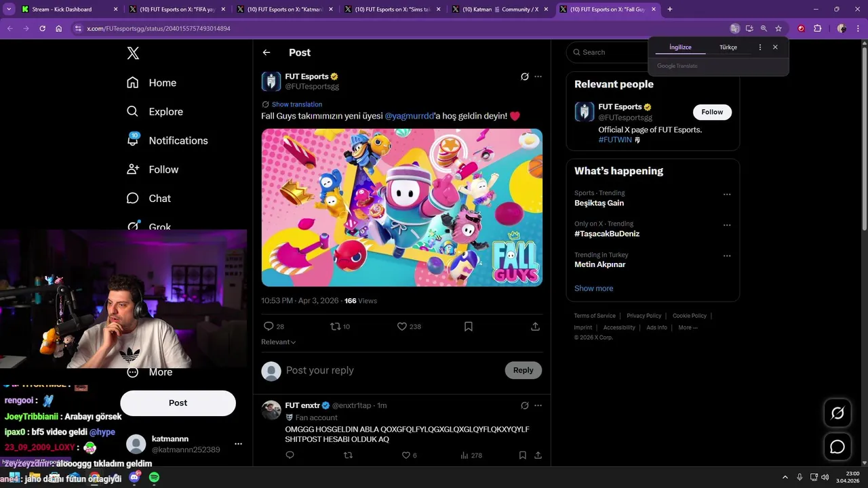Image resolution: width=868 pixels, height=488 pixels.
Task: Select İngilizce in Google Translate popup
Action: [680, 47]
